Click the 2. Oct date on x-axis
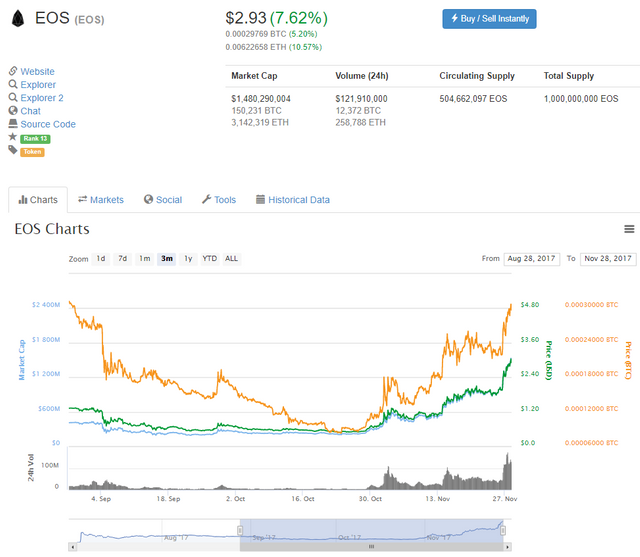This screenshot has height=557, width=640. point(236,499)
